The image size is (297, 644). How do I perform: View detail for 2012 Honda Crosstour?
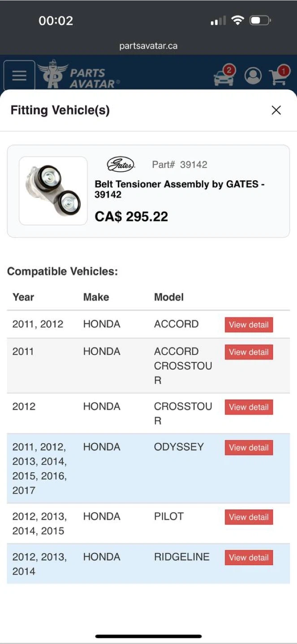[249, 407]
